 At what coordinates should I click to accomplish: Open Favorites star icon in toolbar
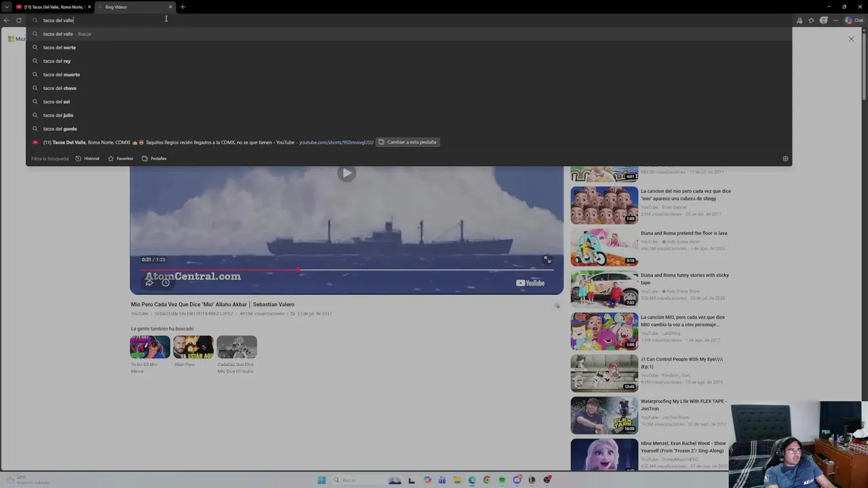(x=812, y=20)
